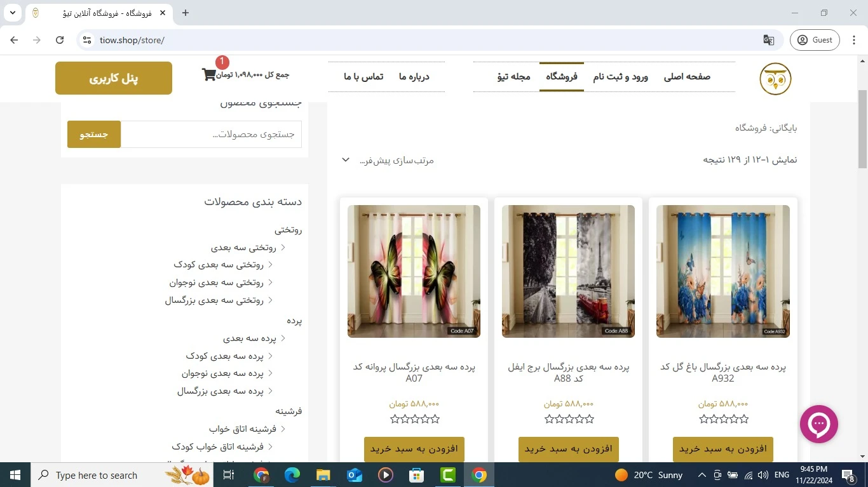This screenshot has width=868, height=487.
Task: Open the مجله تیؤ menu item
Action: [x=513, y=77]
